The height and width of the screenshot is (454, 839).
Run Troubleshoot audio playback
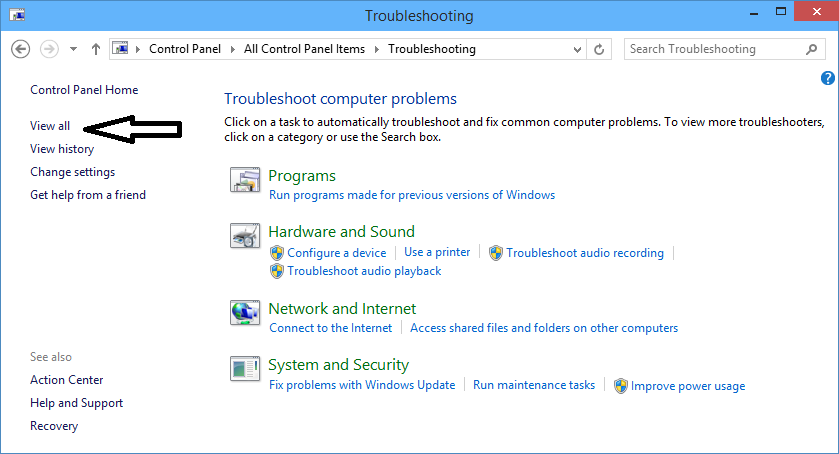click(364, 271)
